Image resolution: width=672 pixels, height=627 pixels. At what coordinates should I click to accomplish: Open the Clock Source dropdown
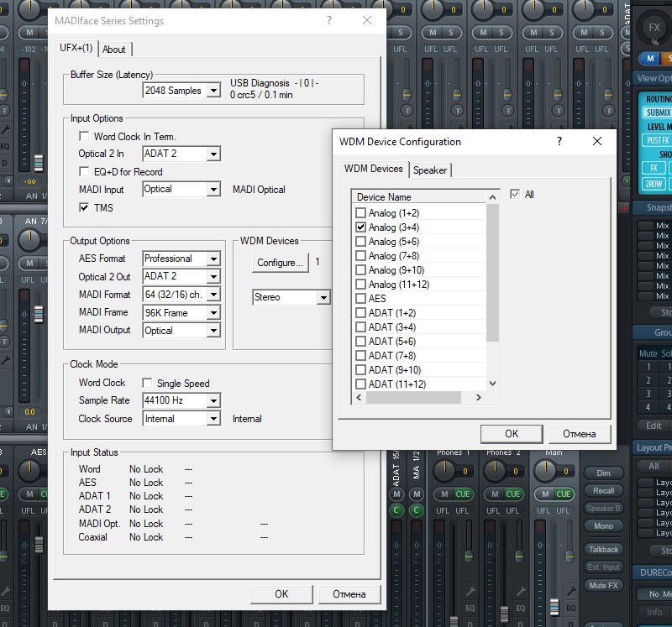coord(213,419)
